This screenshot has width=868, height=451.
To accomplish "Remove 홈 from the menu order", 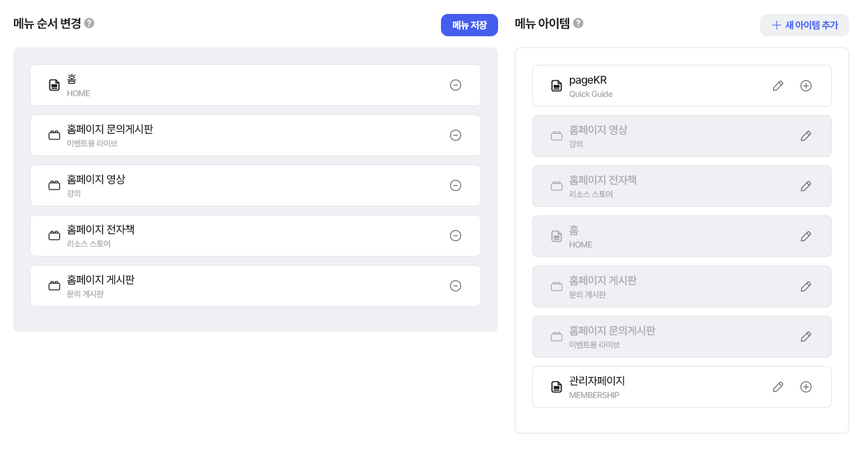I will click(x=456, y=85).
